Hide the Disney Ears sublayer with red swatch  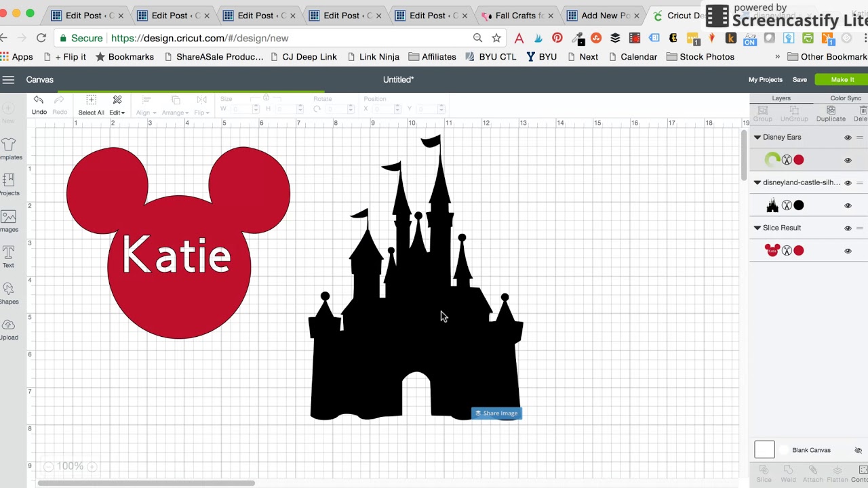pyautogui.click(x=848, y=161)
